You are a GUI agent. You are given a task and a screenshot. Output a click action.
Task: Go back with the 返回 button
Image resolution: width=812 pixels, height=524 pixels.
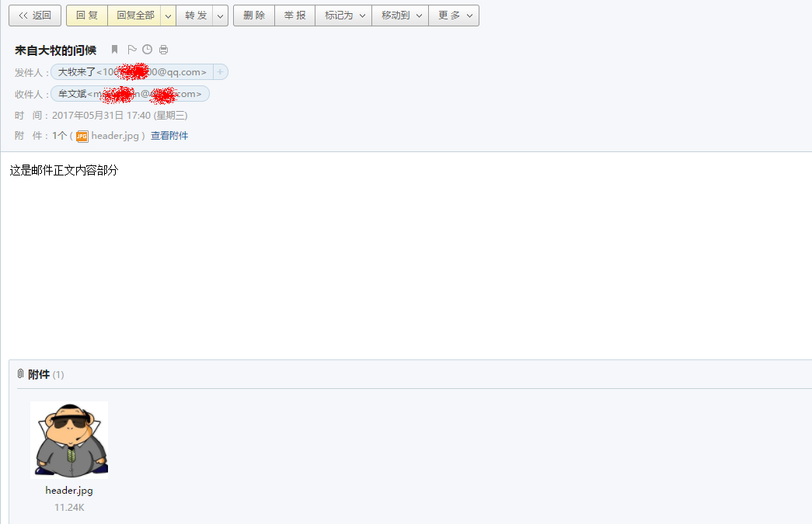[x=35, y=16]
